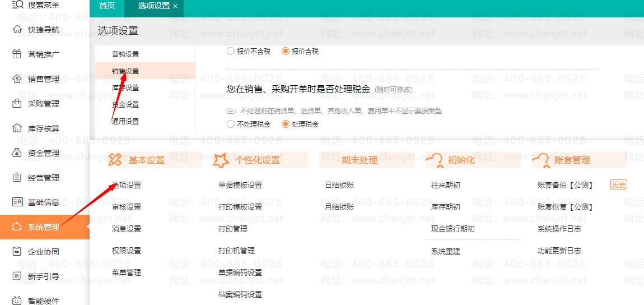Image resolution: width=644 pixels, height=305 pixels.
Task: Open the 选项设置 link under 基本设置
Action: 126,185
